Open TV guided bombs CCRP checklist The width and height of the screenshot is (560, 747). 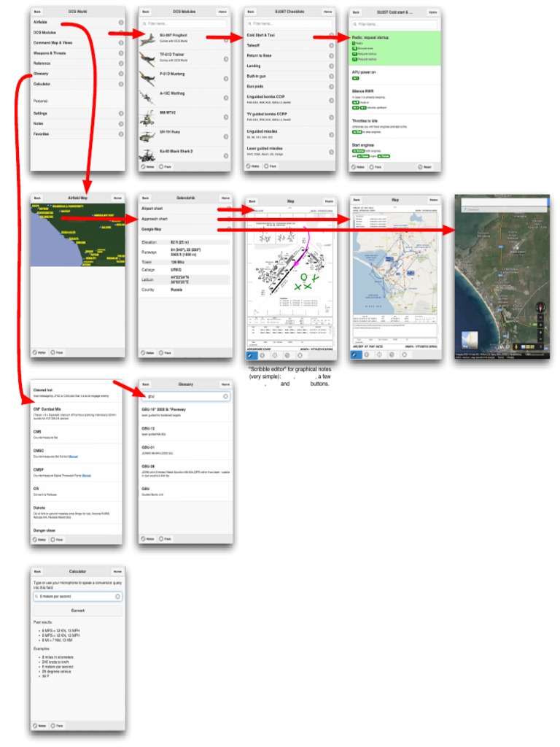coord(289,117)
